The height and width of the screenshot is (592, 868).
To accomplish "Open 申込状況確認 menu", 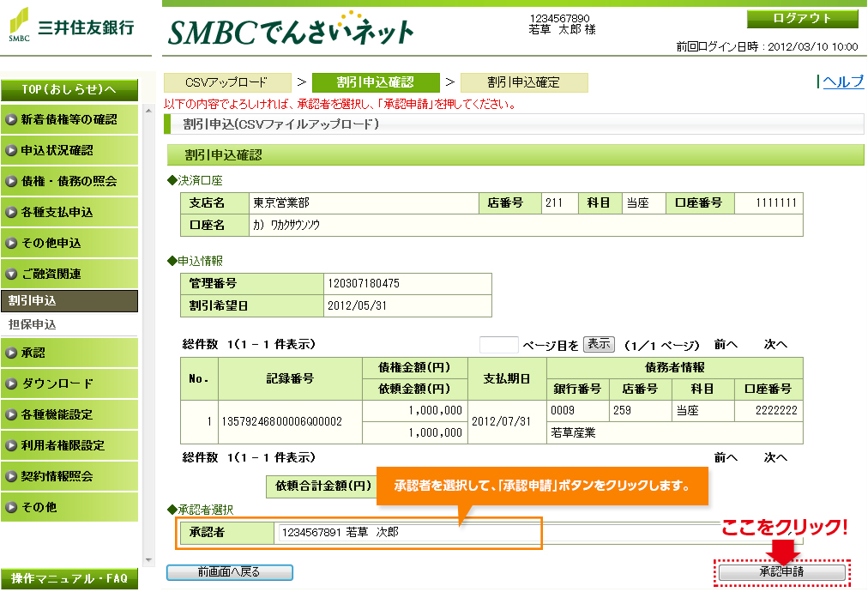I will pos(69,150).
